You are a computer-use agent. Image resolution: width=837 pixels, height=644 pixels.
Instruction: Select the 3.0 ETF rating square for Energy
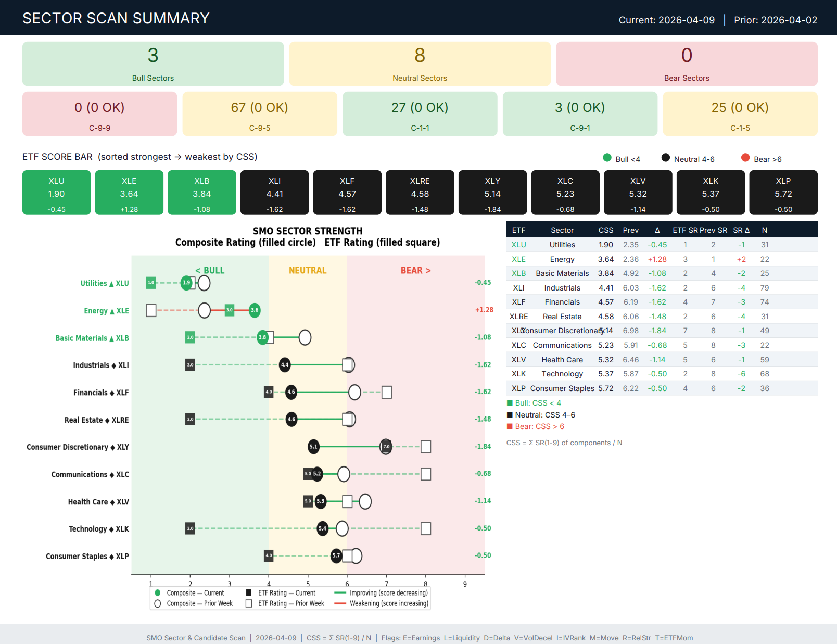(230, 310)
